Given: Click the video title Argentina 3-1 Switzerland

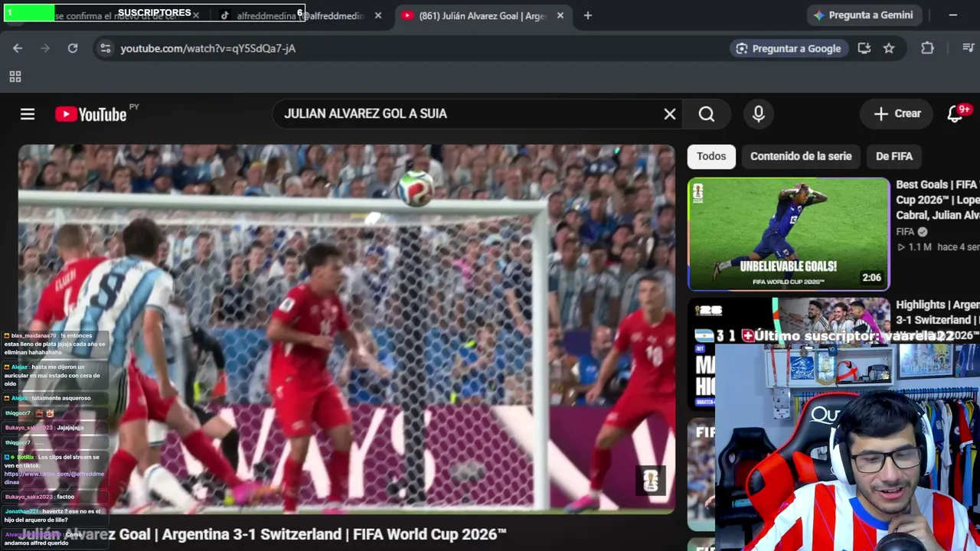Looking at the screenshot, I should pyautogui.click(x=264, y=534).
